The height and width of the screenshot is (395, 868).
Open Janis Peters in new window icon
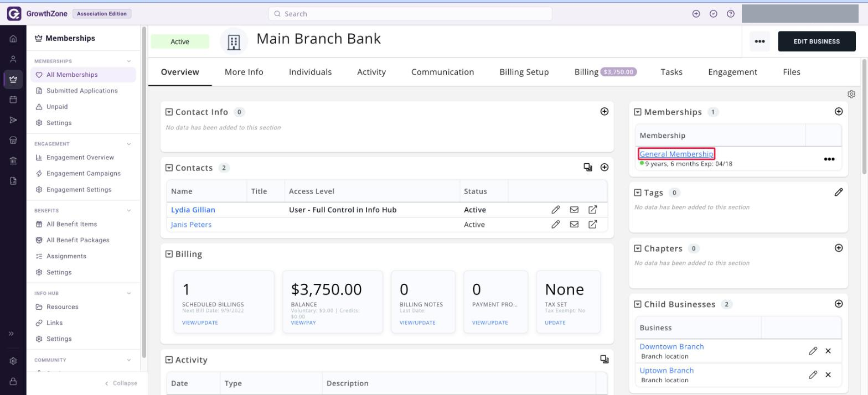coord(592,224)
